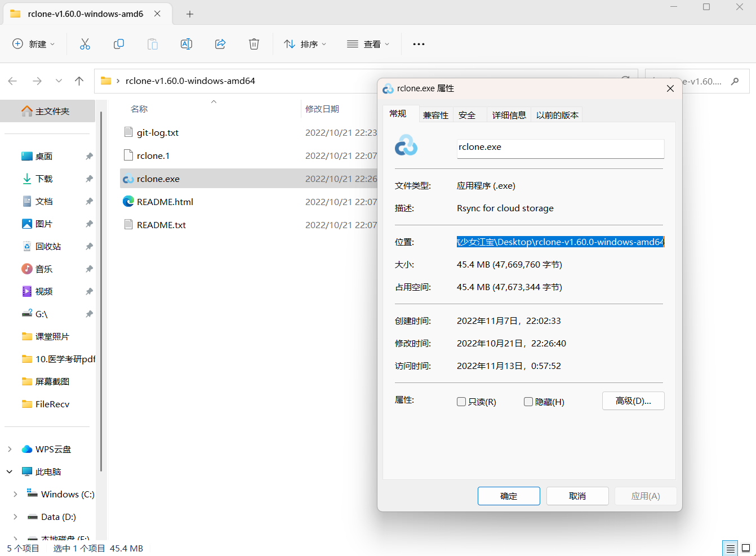
Task: Enable the 只读(R) read-only checkbox
Action: coord(461,402)
